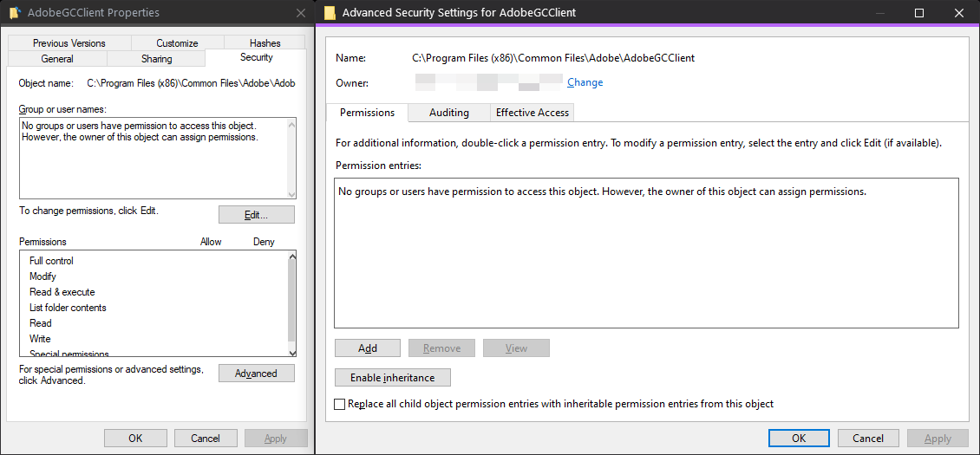Select the List folder contents row
The width and height of the screenshot is (980, 455).
pyautogui.click(x=154, y=308)
